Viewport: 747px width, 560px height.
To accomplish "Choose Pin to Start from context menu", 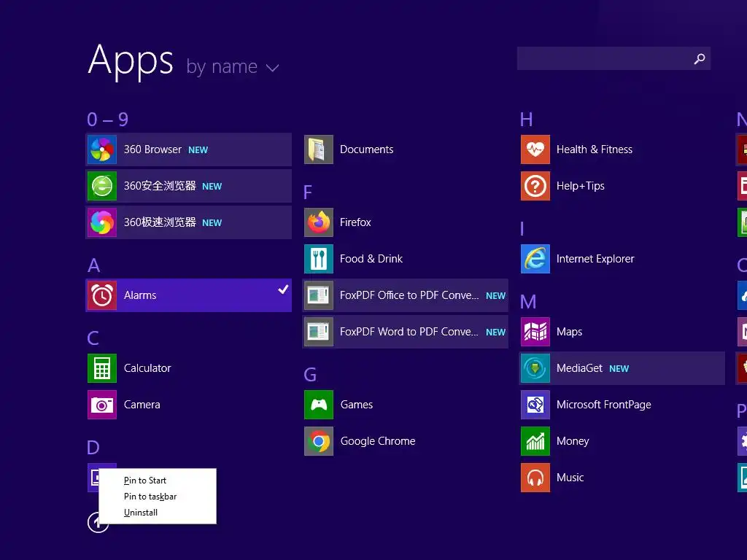I will (x=145, y=481).
